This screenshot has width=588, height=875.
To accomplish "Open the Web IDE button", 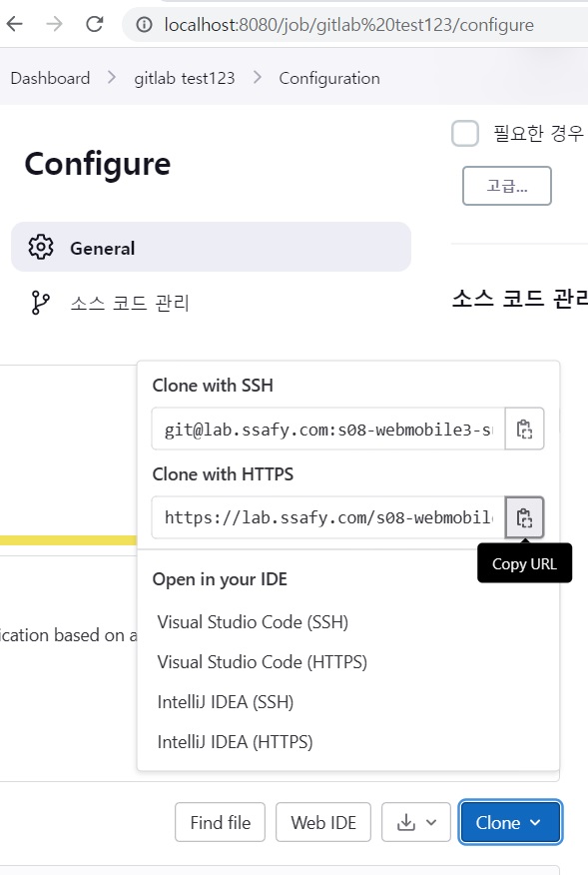I will tap(323, 822).
